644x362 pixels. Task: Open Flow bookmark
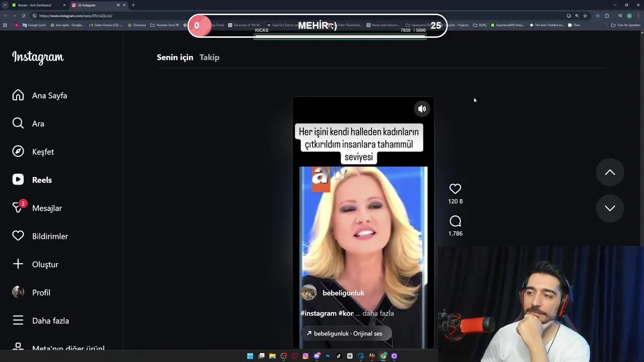pyautogui.click(x=574, y=25)
